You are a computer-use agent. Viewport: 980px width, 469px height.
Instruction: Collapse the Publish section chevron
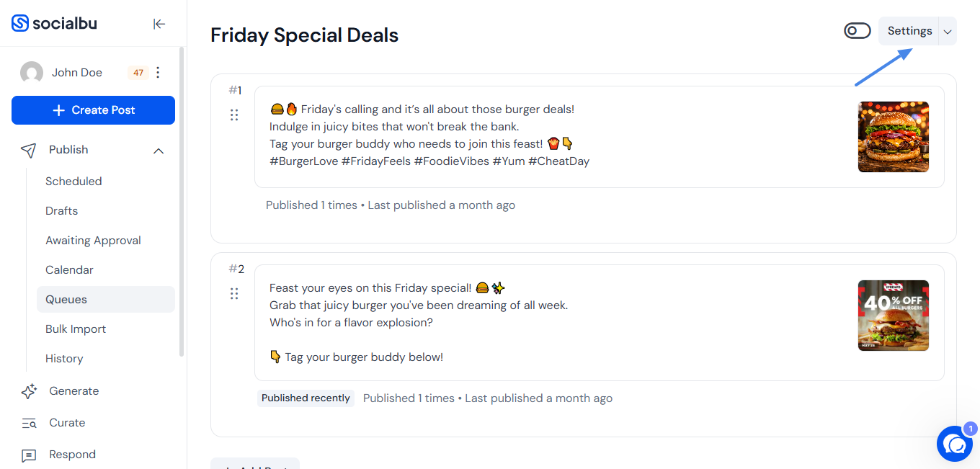click(x=159, y=151)
